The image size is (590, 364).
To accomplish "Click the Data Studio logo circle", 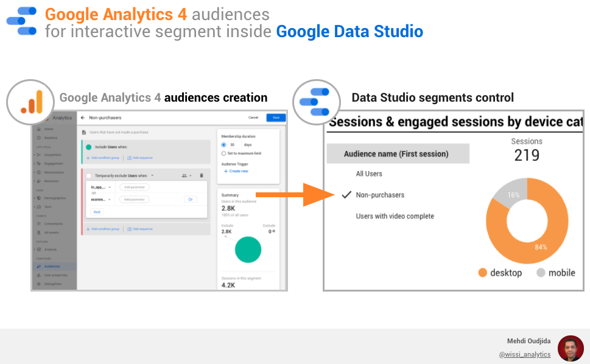I will click(317, 102).
